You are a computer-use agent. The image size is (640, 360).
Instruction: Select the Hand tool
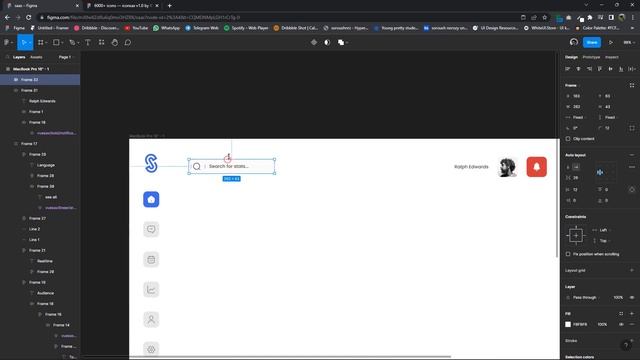point(115,42)
